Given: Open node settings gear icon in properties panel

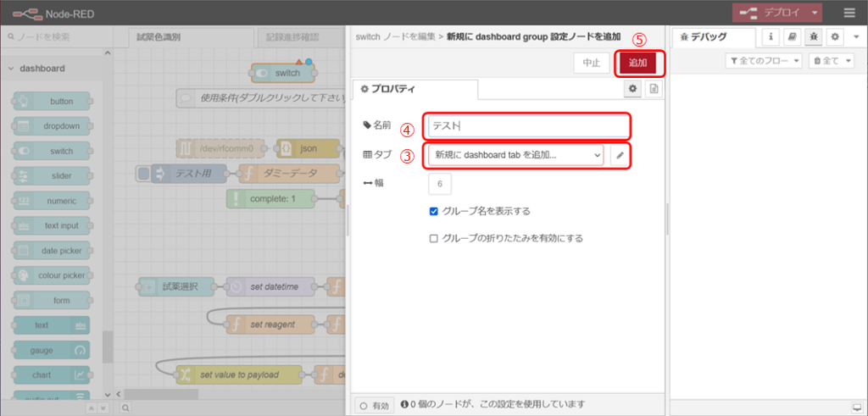Looking at the screenshot, I should pyautogui.click(x=632, y=89).
